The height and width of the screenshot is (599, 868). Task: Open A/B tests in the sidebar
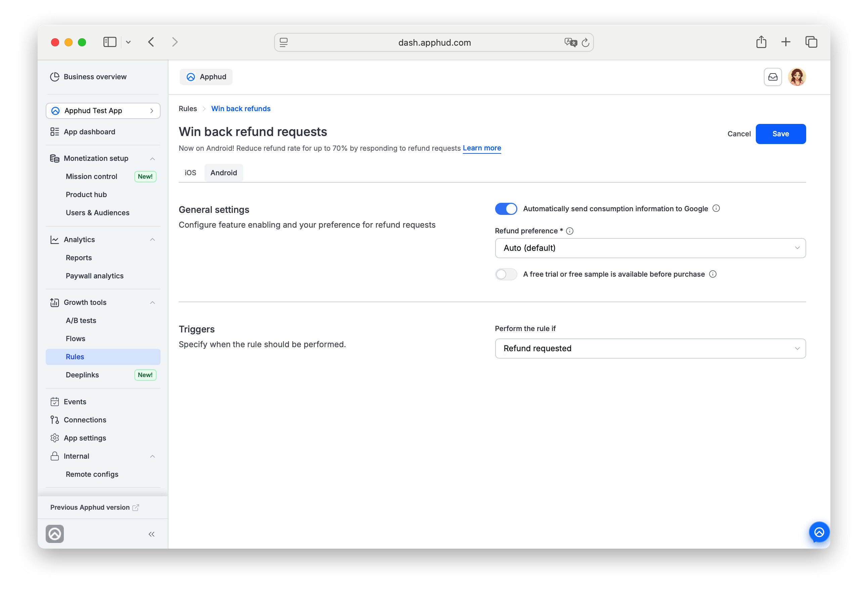point(81,321)
